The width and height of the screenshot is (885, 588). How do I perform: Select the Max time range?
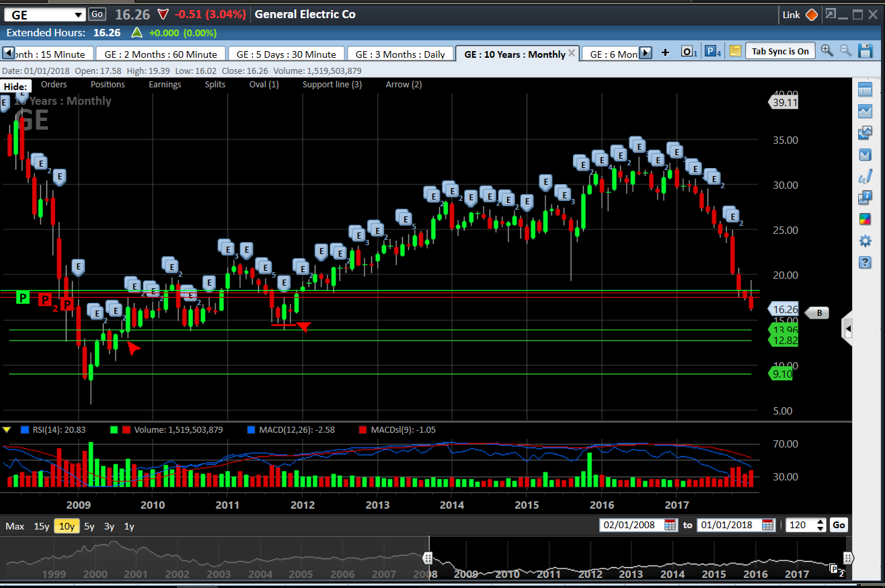(15, 526)
